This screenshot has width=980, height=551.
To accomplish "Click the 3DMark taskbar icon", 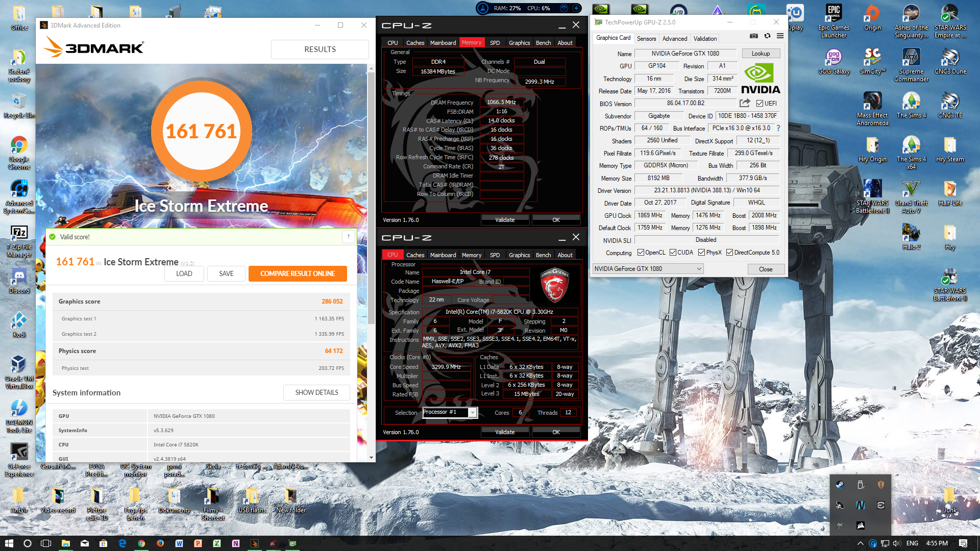I will tap(255, 543).
